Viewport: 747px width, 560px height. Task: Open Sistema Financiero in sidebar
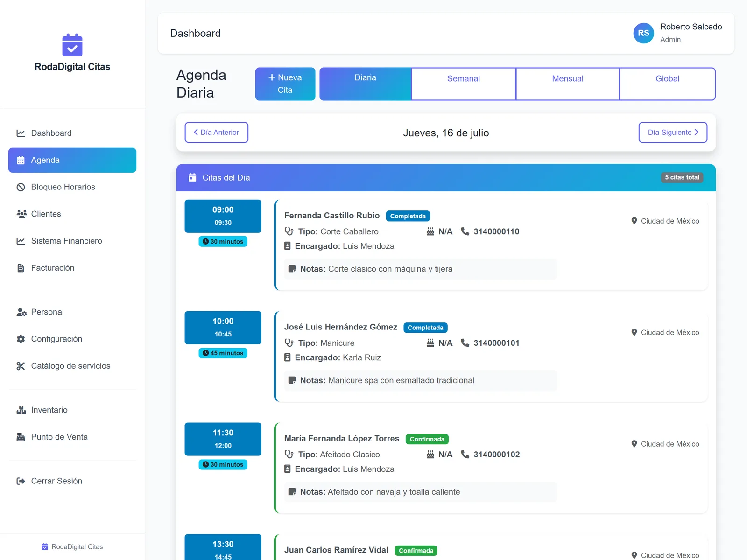(72, 241)
